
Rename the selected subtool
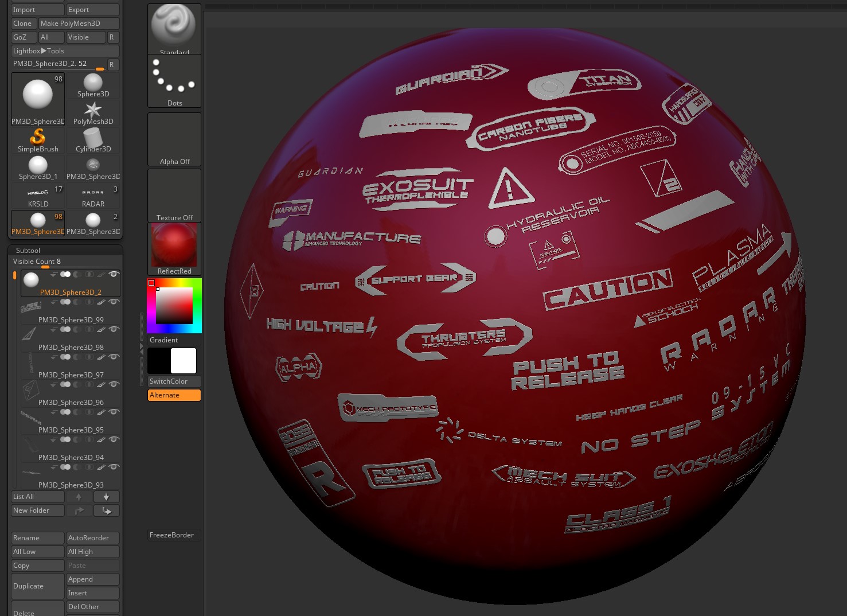(38, 538)
